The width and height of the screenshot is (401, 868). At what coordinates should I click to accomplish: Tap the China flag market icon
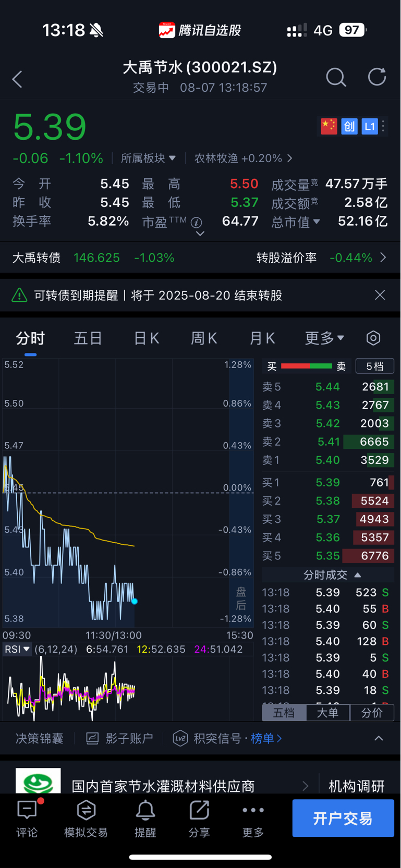(329, 126)
